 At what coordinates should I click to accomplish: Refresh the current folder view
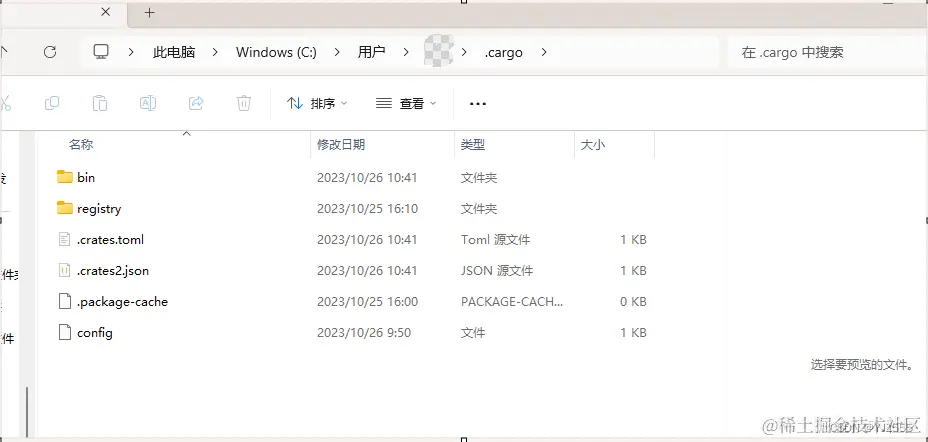pyautogui.click(x=50, y=52)
